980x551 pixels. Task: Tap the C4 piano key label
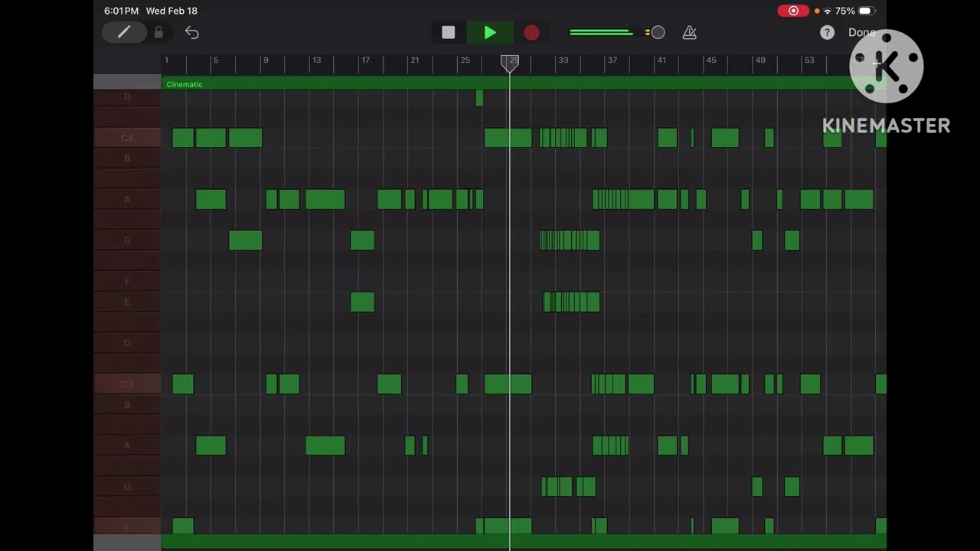127,138
